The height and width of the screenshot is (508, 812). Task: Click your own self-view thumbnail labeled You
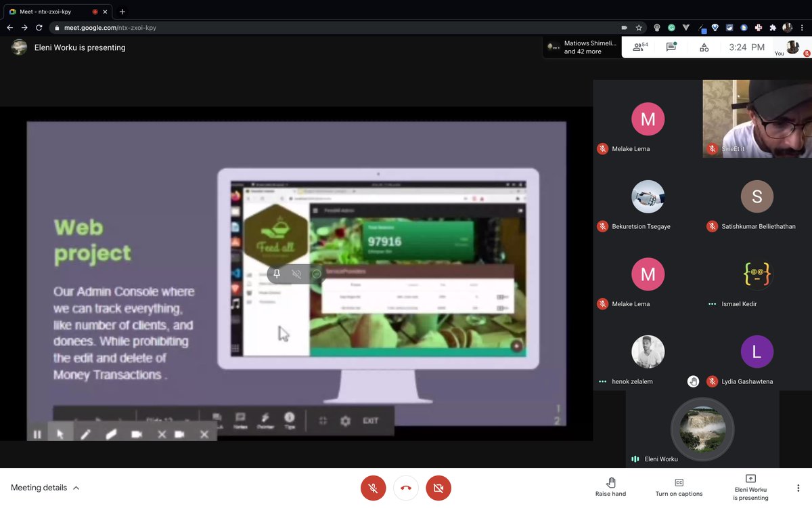(792, 47)
